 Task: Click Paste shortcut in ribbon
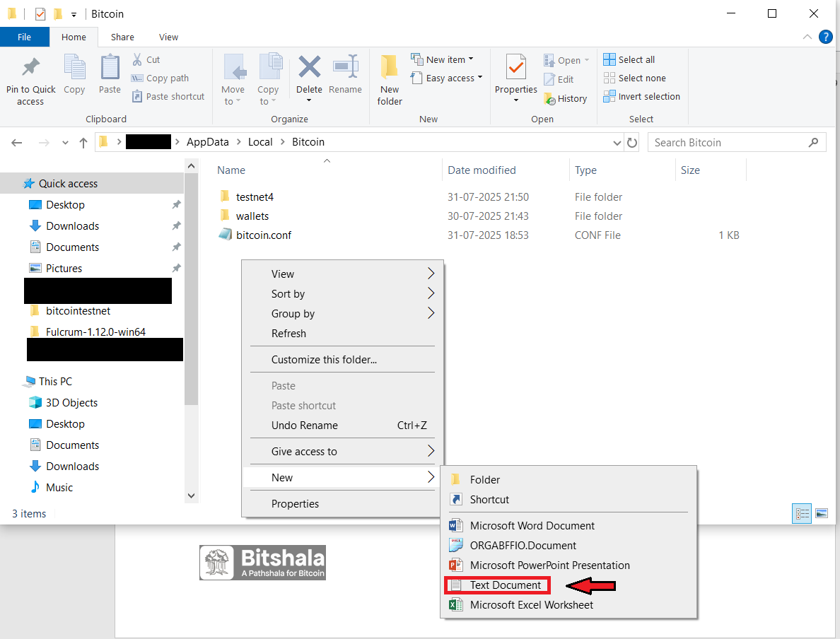coord(168,96)
